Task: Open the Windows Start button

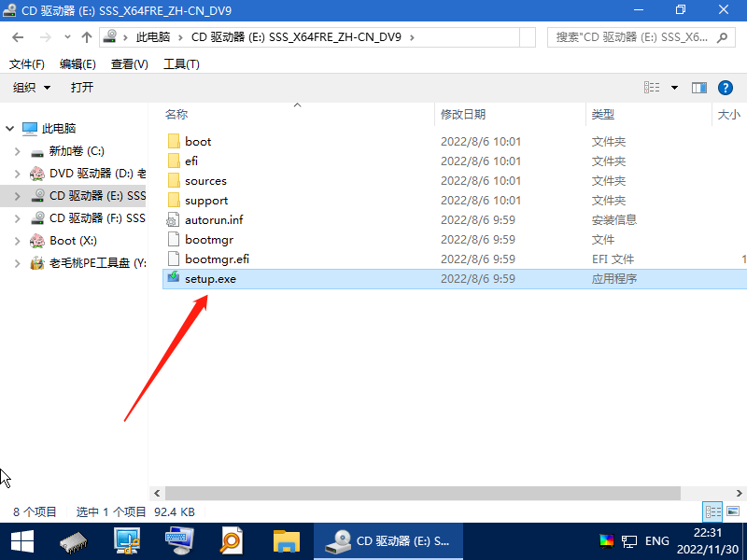Action: pyautogui.click(x=21, y=541)
